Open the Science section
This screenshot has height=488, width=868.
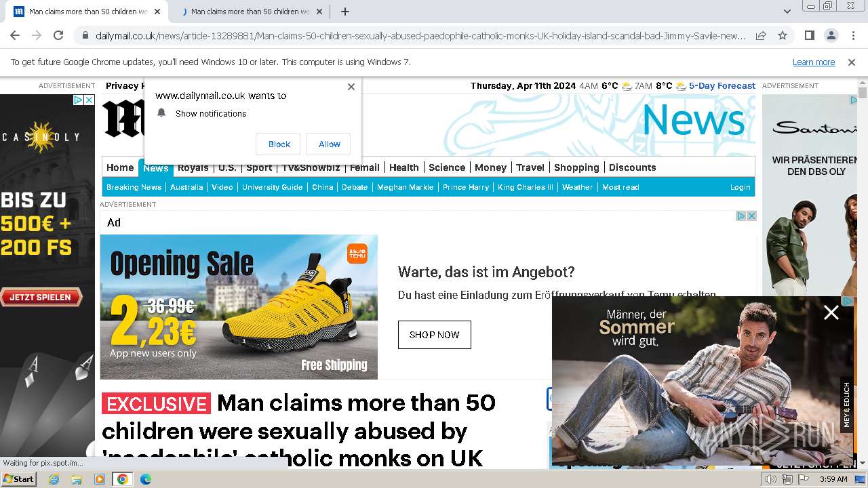tap(447, 167)
